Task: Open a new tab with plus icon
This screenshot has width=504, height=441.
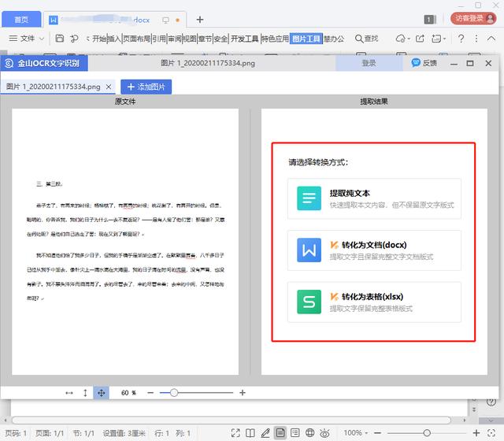Action: click(x=199, y=20)
